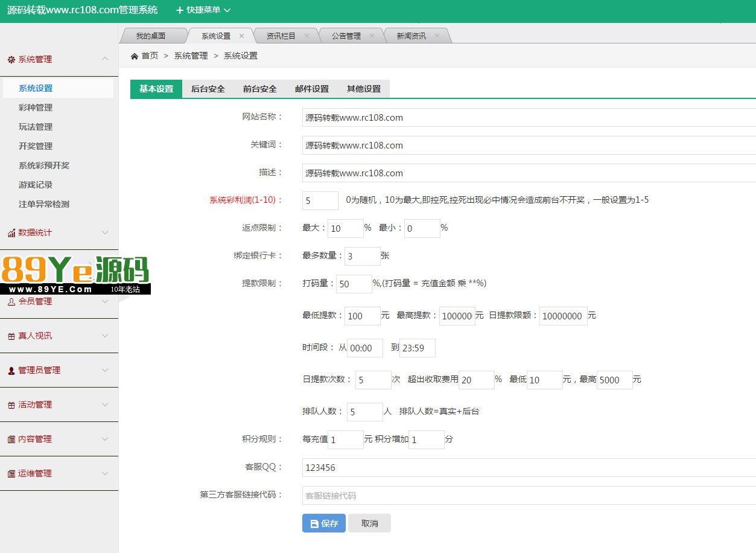Close the 新闻资讯 tab
Screen dimensions: 756x553
[x=437, y=36]
